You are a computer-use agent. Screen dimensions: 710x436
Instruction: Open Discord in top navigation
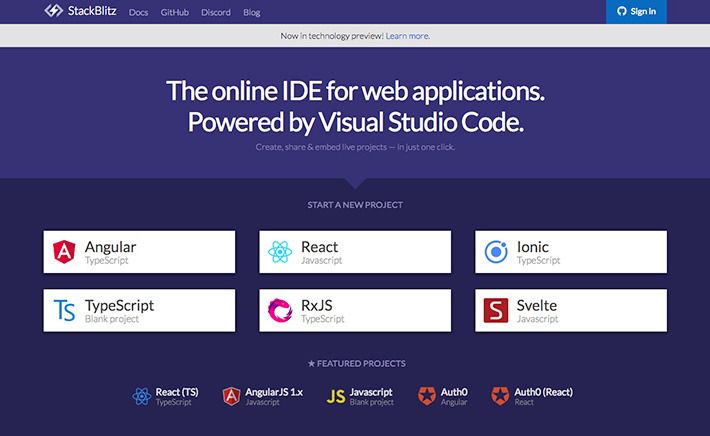coord(216,12)
